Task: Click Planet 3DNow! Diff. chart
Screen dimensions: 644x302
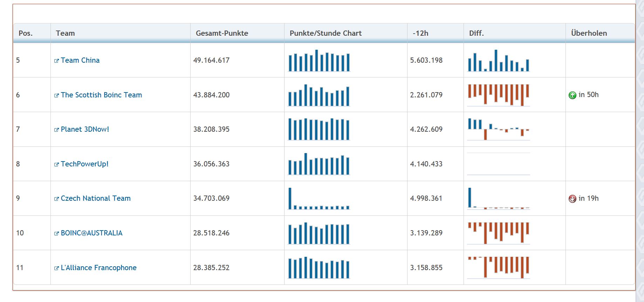Action: [499, 129]
